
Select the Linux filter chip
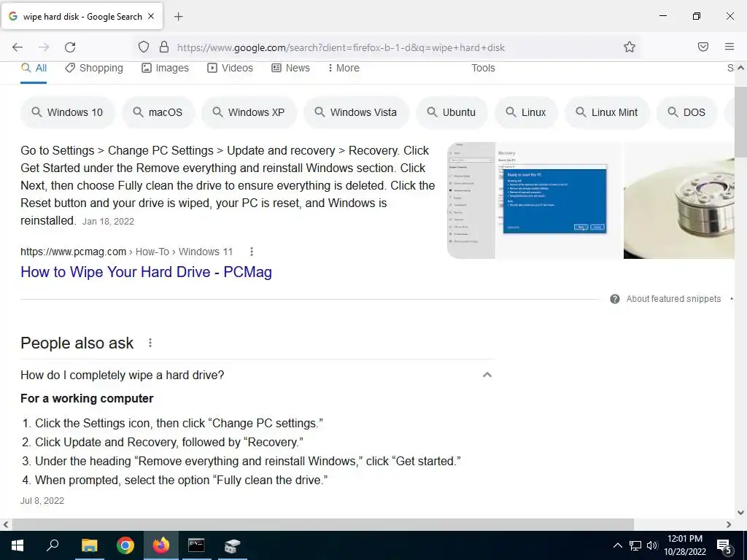pos(526,112)
